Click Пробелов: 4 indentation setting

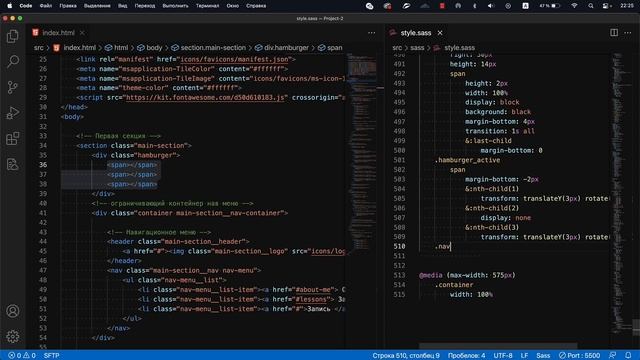click(467, 356)
